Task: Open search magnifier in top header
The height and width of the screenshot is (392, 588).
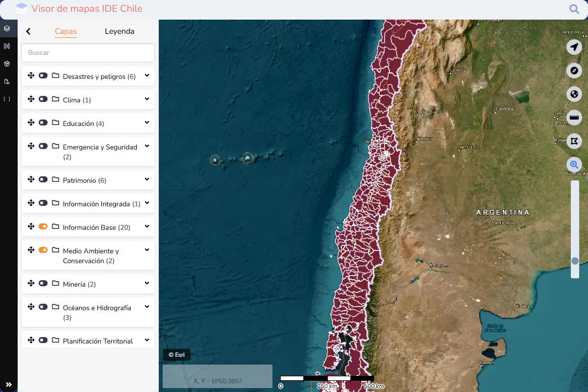Action: [574, 9]
